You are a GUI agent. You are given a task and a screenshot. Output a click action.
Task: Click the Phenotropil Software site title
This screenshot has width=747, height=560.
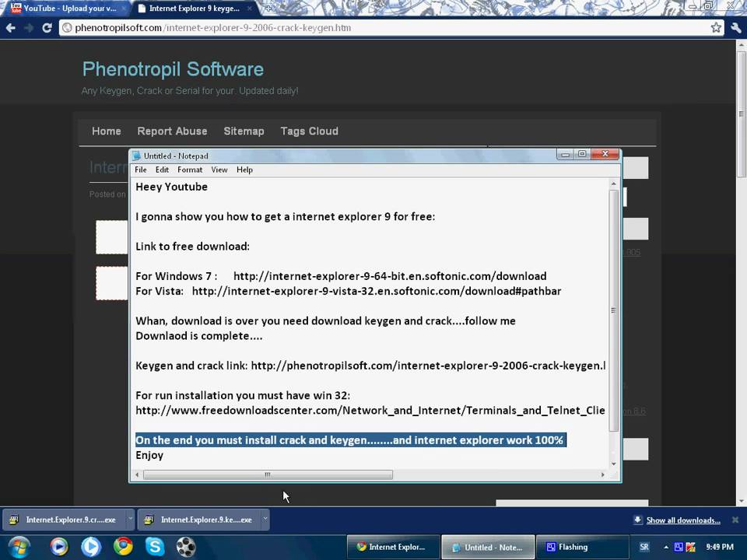pos(173,69)
